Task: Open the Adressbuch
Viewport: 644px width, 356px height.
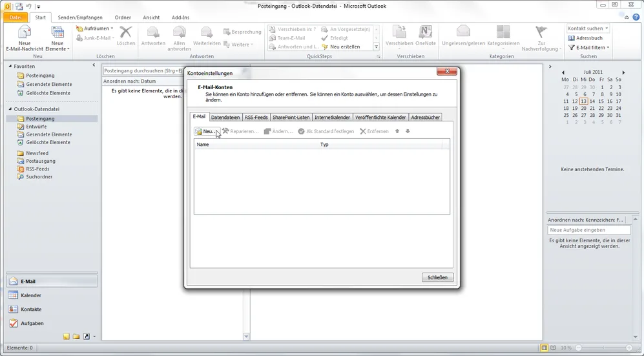Action: coord(585,38)
